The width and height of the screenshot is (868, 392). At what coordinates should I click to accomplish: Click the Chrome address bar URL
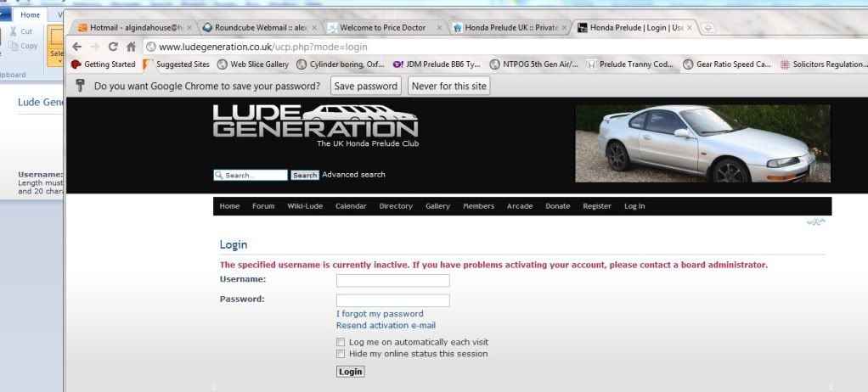(x=263, y=47)
